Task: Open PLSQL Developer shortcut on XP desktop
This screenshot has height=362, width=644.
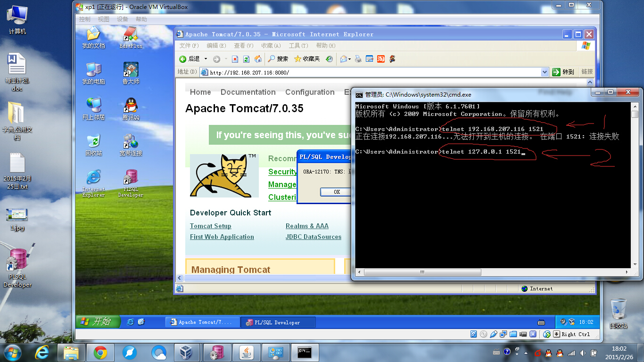Action: pyautogui.click(x=131, y=183)
